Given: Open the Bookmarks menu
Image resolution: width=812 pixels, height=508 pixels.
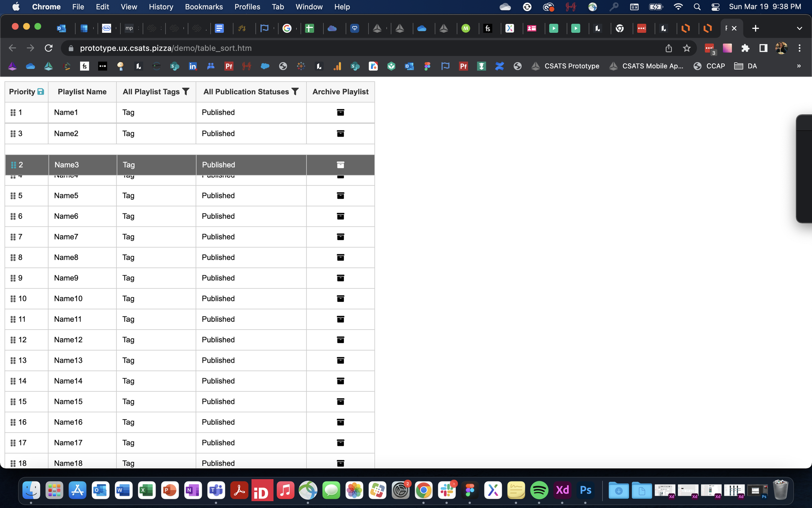Looking at the screenshot, I should 204,7.
